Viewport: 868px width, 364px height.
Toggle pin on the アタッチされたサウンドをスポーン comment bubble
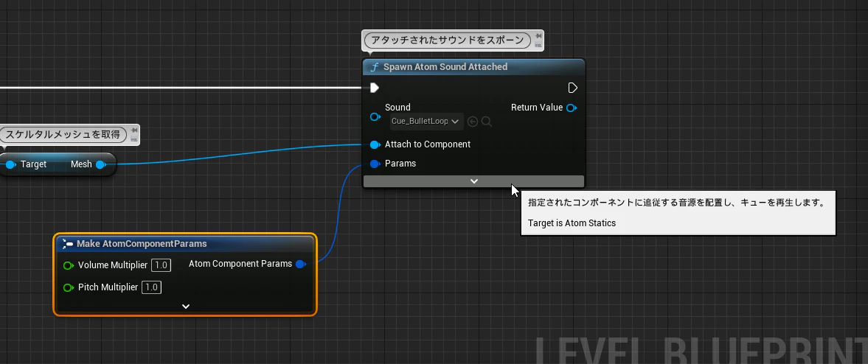pyautogui.click(x=538, y=36)
